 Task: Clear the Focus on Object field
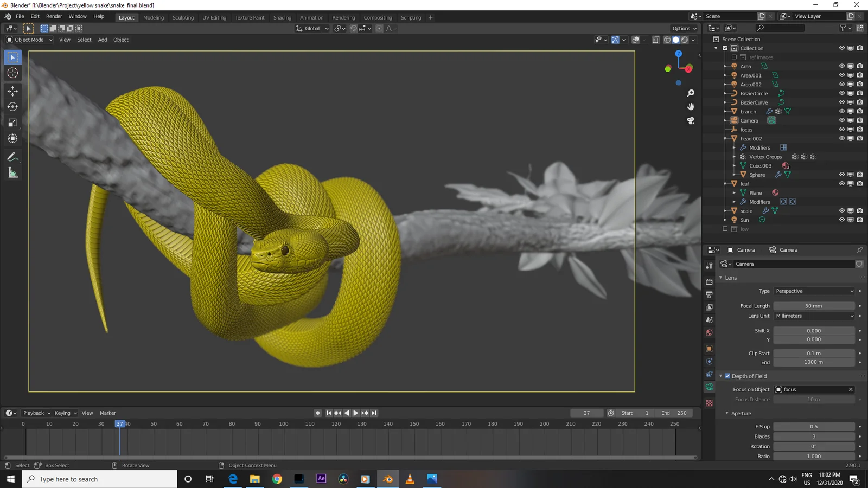coord(851,389)
